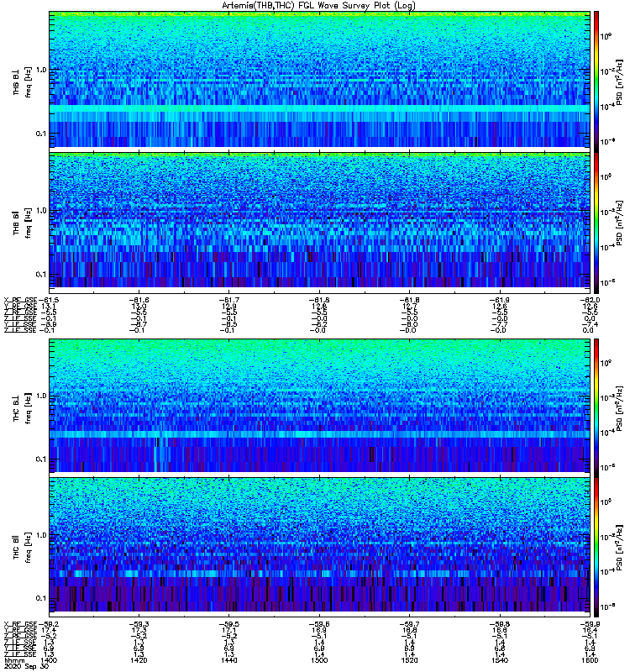Screen dimensions: 630x672
Task: Click the -59.3 X_RE_GSE value
Action: 139,624
